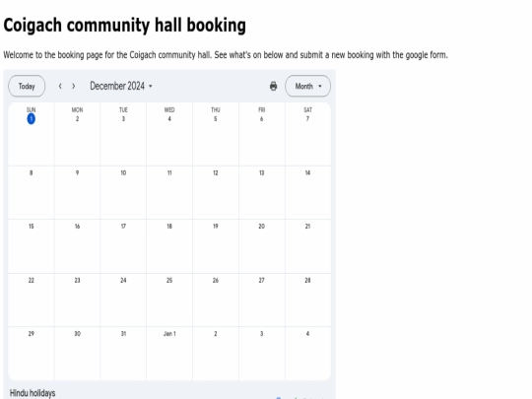Click date 9 in calendar

click(x=78, y=172)
